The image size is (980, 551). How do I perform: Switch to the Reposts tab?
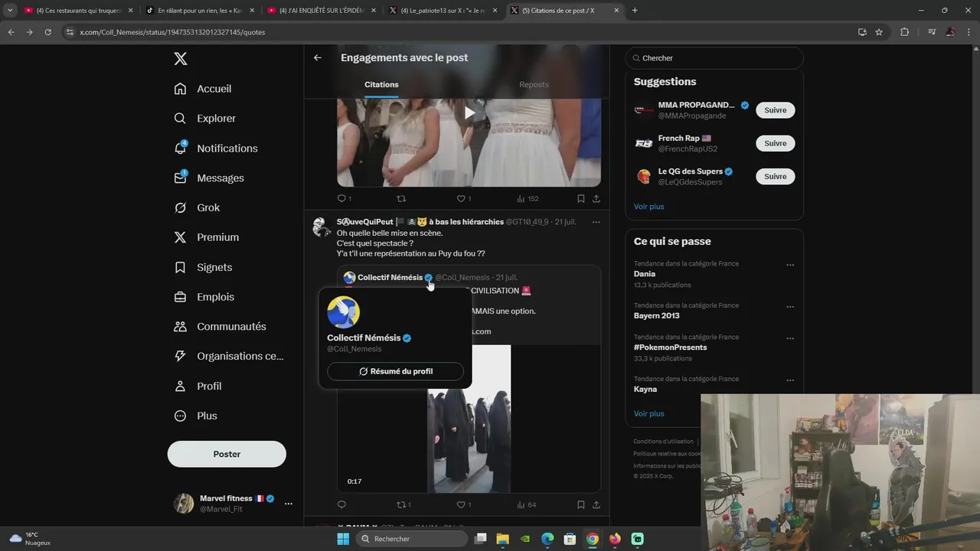coord(534,84)
